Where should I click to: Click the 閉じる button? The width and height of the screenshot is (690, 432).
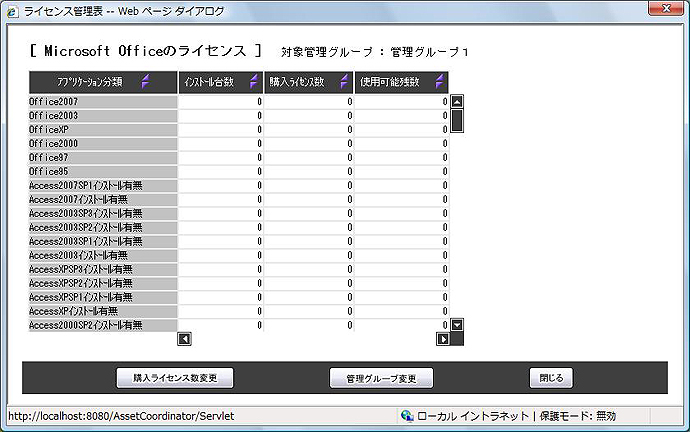pyautogui.click(x=551, y=378)
